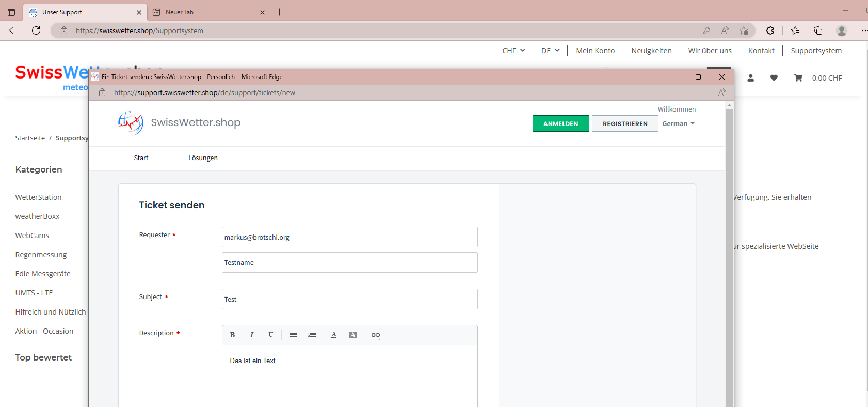Open Neuigkeiten in shop header
868x407 pixels.
[x=651, y=51]
